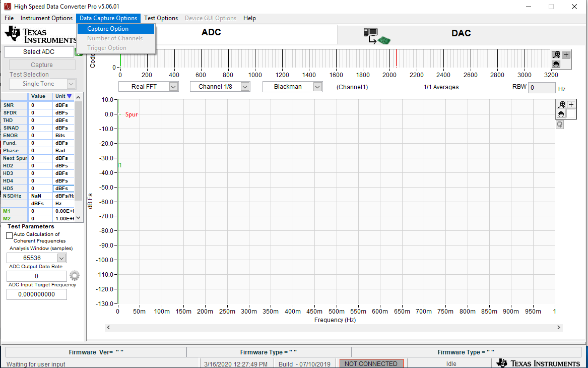
Task: Click up arrow of results table scrollbar
Action: point(79,97)
